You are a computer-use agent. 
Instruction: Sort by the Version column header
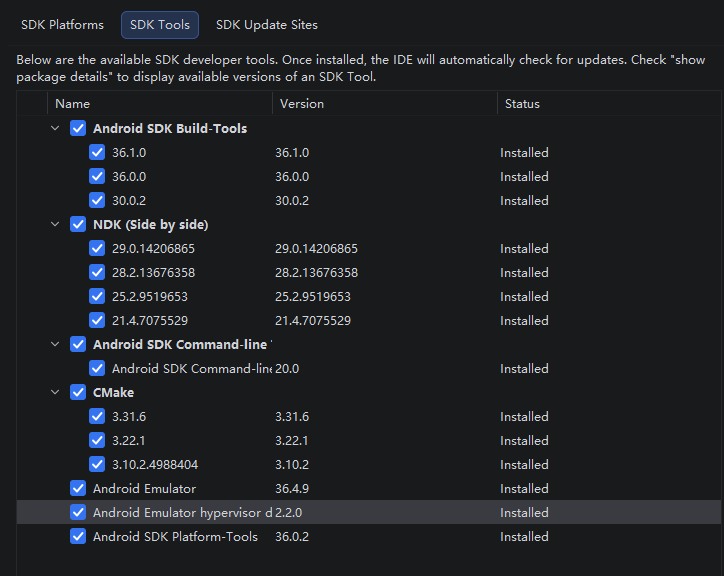point(385,103)
